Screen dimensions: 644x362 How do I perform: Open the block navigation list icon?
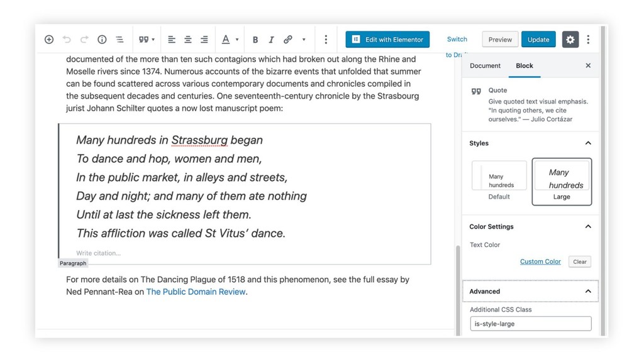pos(119,40)
